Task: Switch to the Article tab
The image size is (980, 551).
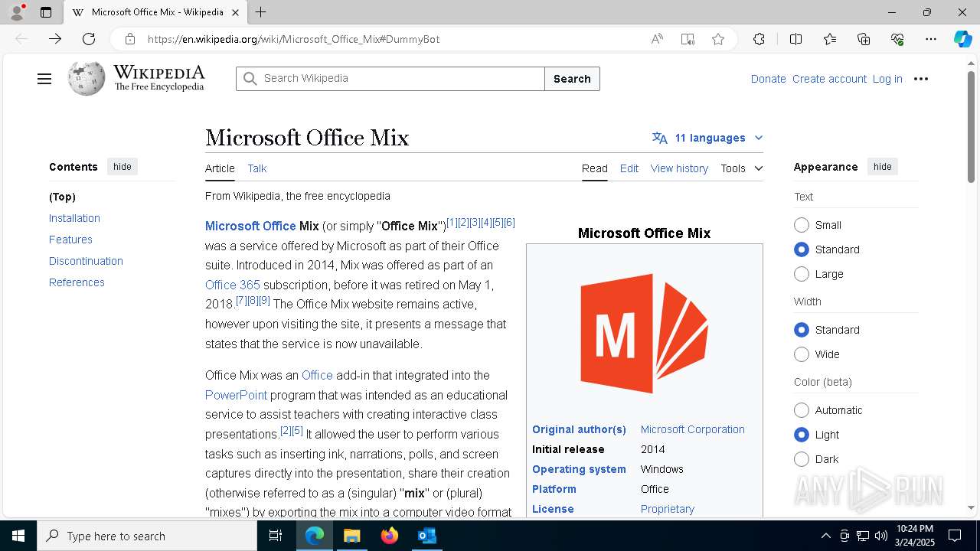Action: point(220,168)
